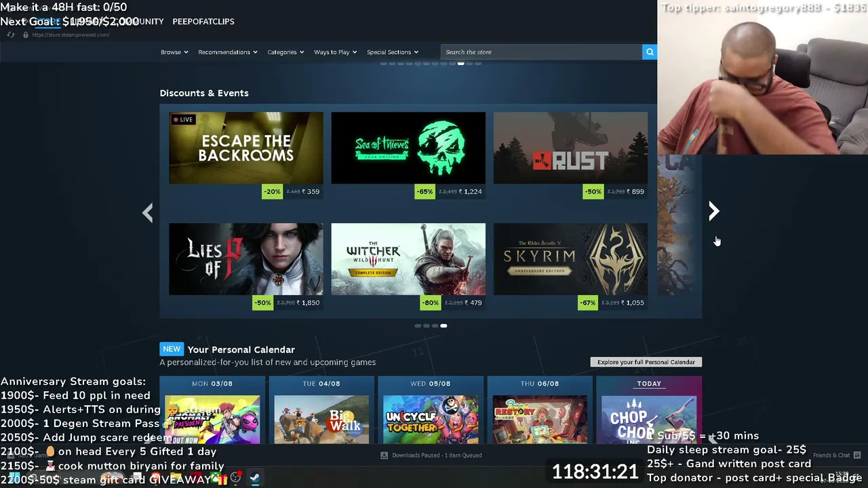Open Friends & Chat text link
Viewport: 868px width, 488px height.
pos(831,455)
